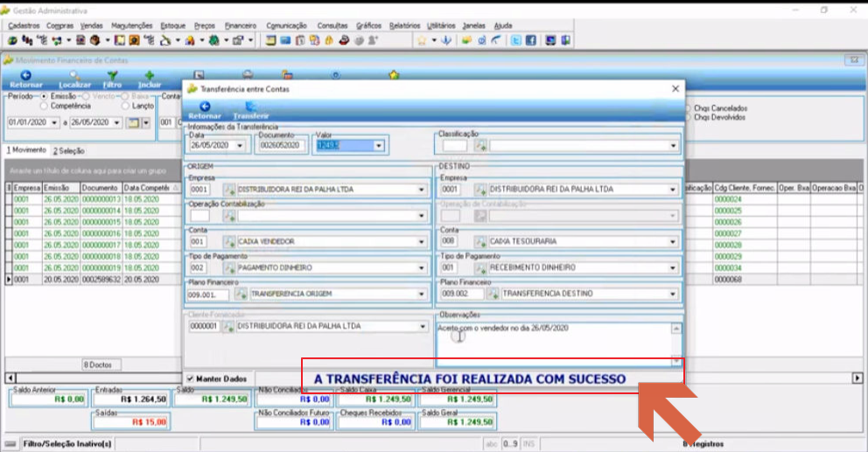Open the Cadastros menu
Image resolution: width=868 pixels, height=452 pixels.
[x=24, y=25]
